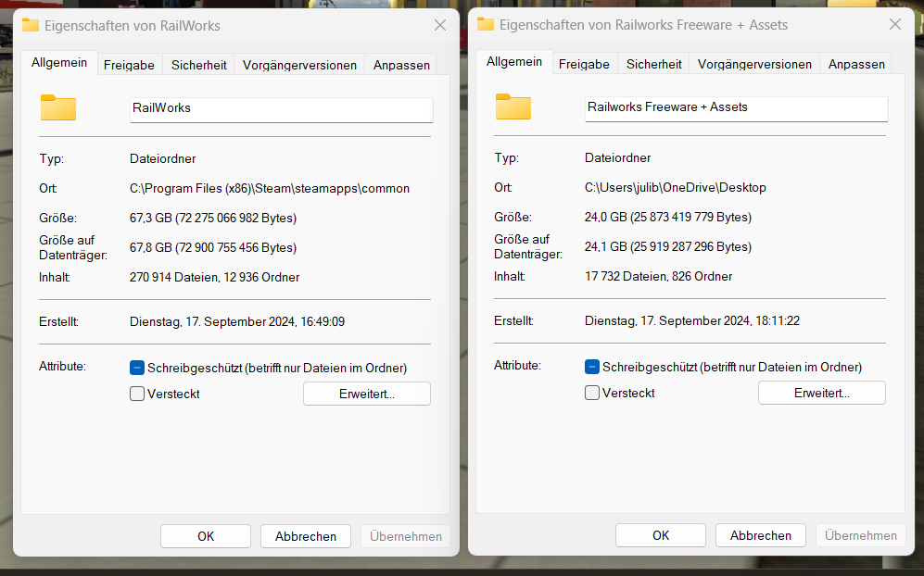The image size is (924, 576).
Task: Click the folder icon in RailWorks title bar
Action: 30,25
